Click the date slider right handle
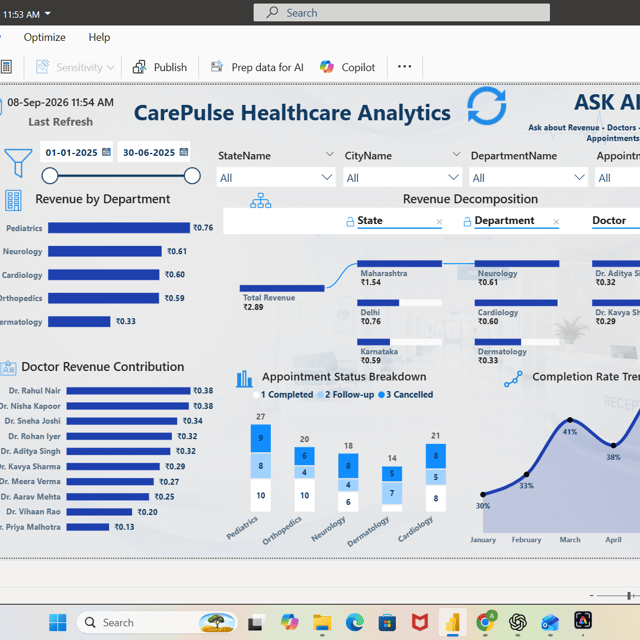This screenshot has height=640, width=640. point(192,176)
